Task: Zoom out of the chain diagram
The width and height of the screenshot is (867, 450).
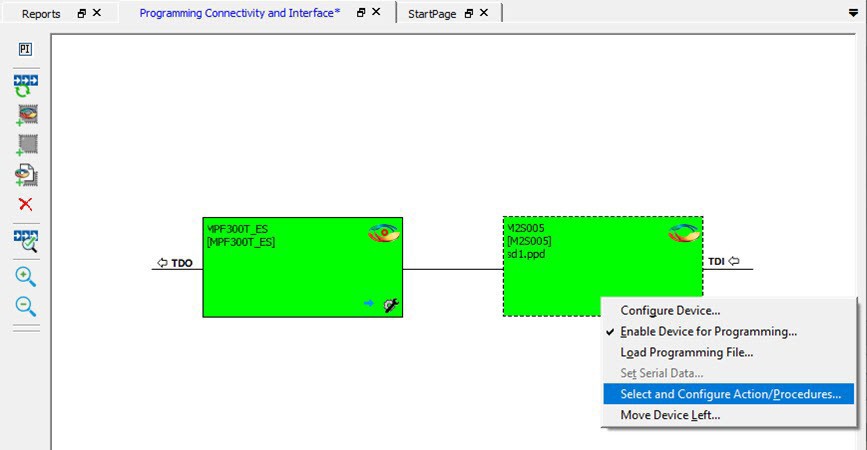Action: 26,307
